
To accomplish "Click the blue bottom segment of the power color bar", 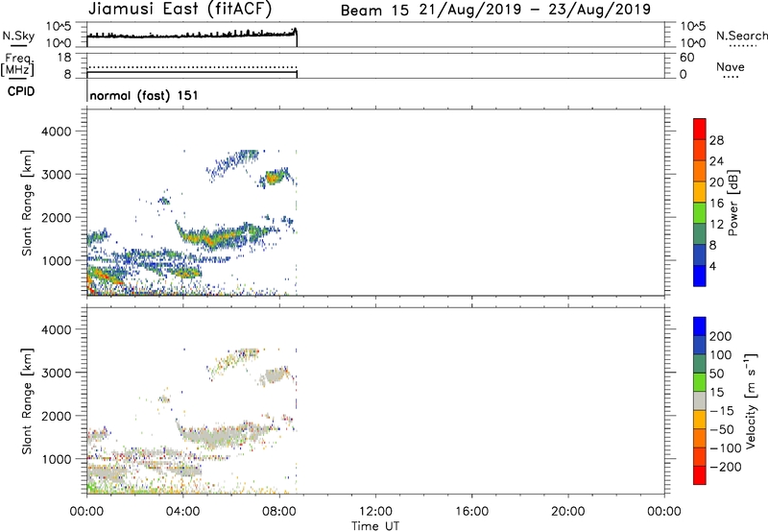I will (700, 276).
